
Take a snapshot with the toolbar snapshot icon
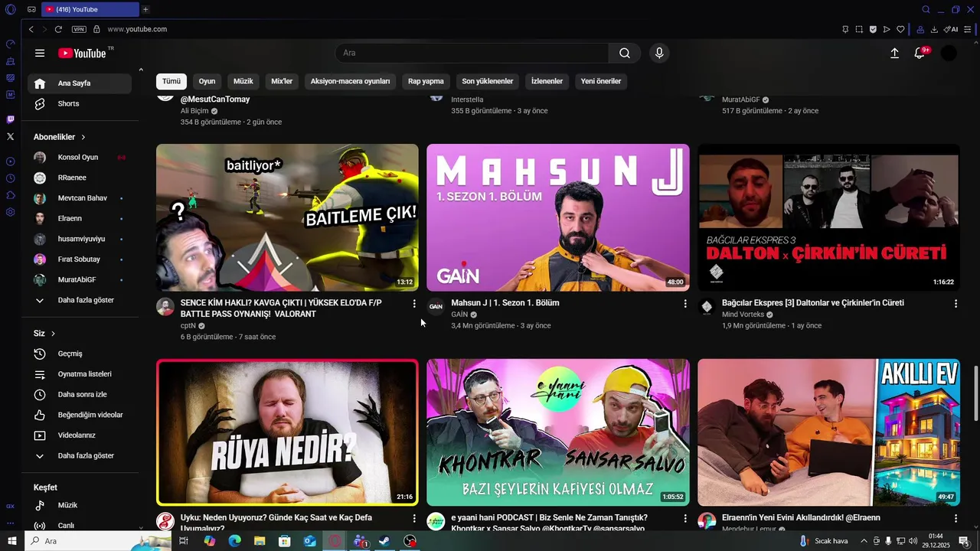click(x=859, y=29)
